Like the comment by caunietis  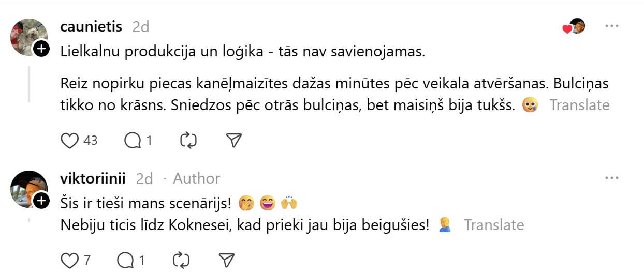69,140
